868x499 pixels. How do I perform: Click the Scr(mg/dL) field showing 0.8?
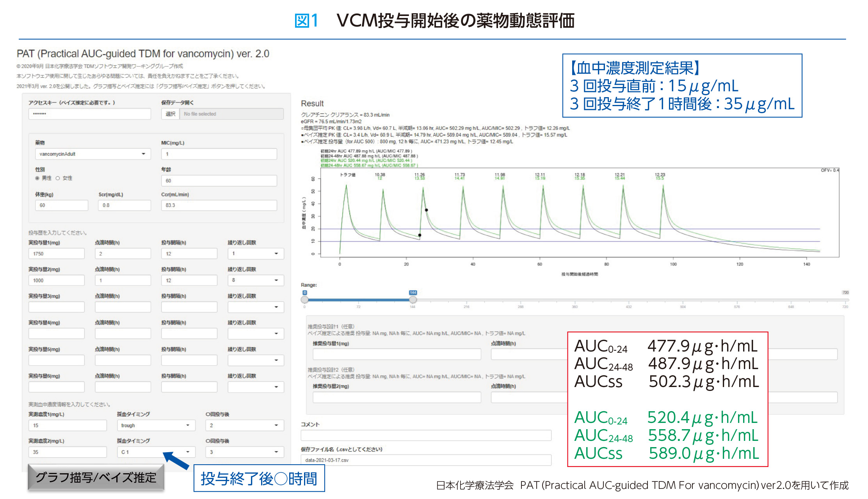point(124,205)
